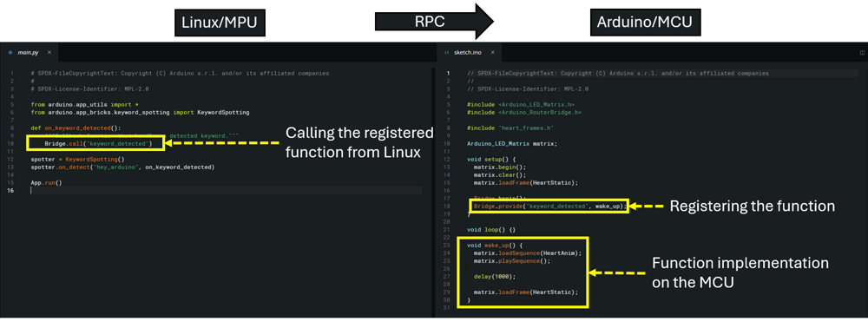Click the copyright comment line in main.py

pos(180,73)
